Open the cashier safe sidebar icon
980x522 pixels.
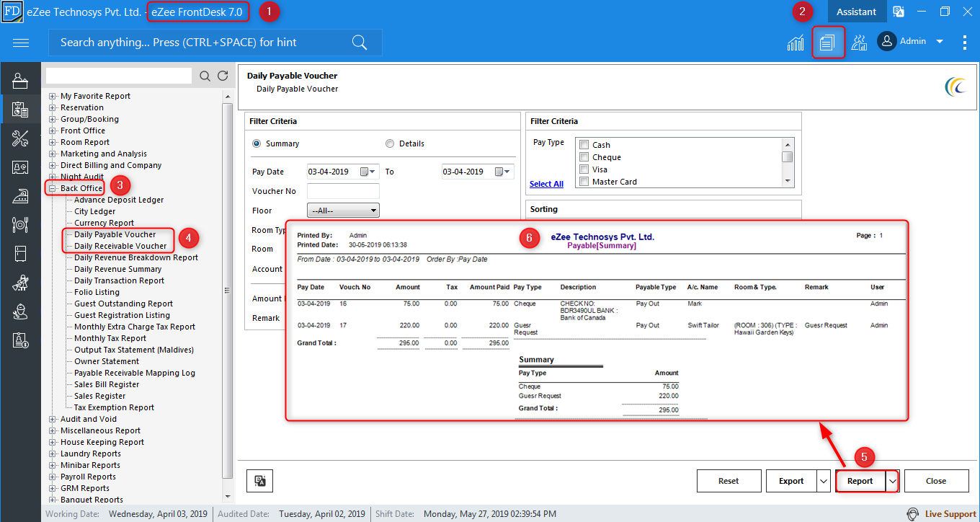click(20, 167)
